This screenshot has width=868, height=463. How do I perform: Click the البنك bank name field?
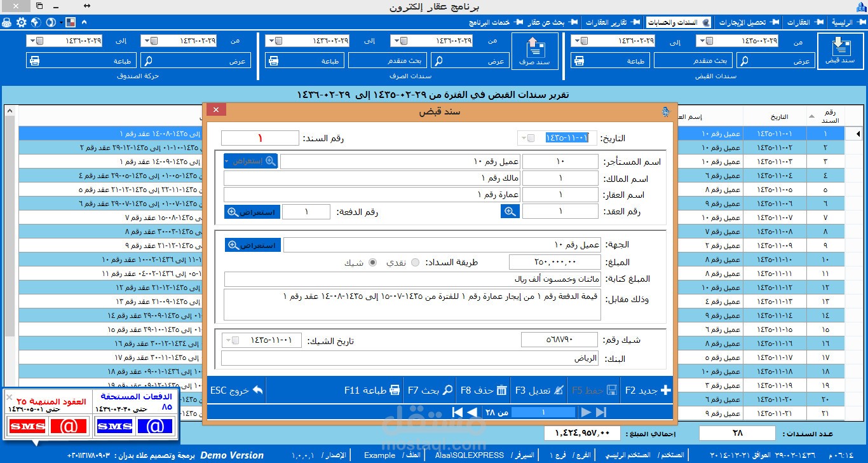[x=410, y=358]
